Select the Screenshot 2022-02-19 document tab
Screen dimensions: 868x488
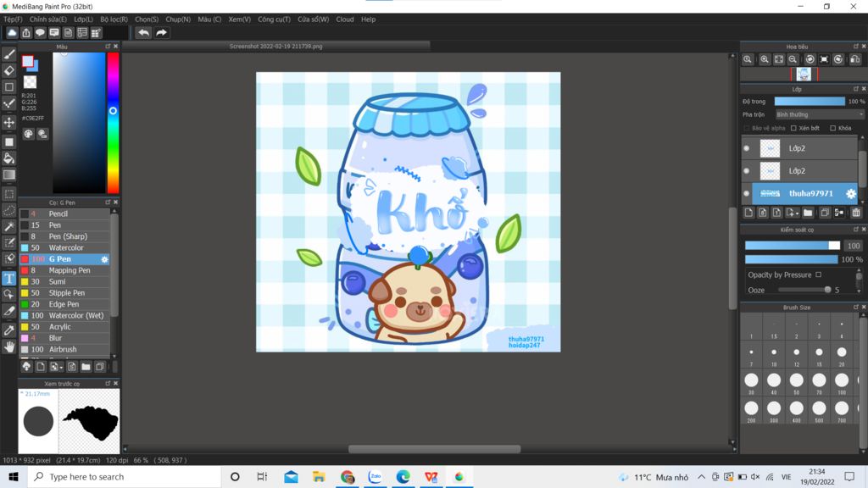[x=275, y=47]
